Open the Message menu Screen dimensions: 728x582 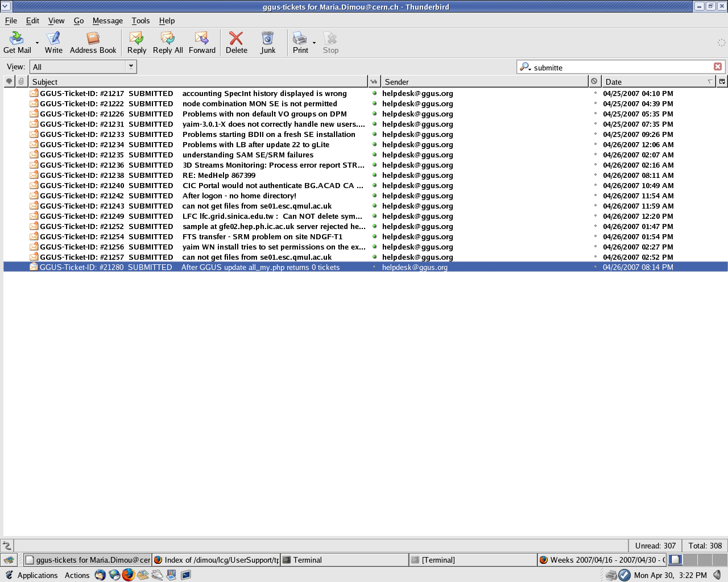107,20
